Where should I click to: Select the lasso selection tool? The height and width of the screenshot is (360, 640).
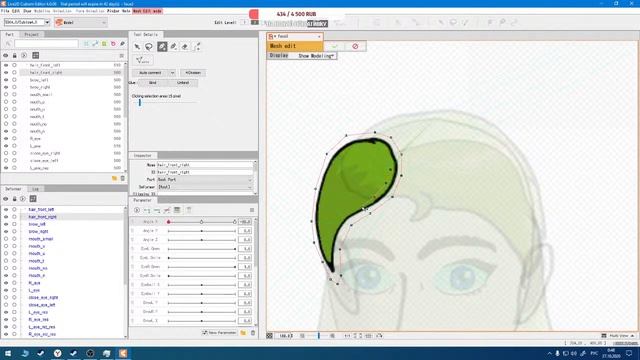pyautogui.click(x=149, y=47)
